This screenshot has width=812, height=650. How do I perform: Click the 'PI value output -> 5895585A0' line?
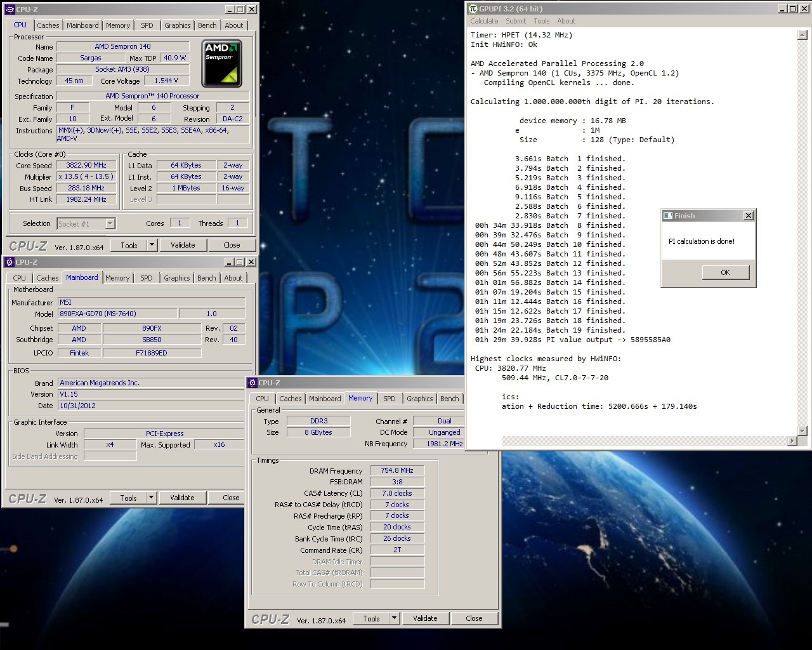click(x=573, y=340)
